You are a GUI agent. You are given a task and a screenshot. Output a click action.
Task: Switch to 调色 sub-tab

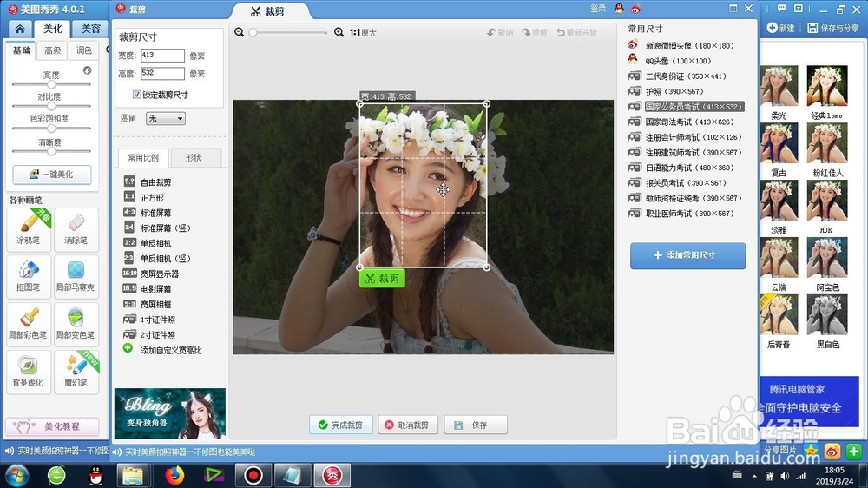[x=84, y=50]
